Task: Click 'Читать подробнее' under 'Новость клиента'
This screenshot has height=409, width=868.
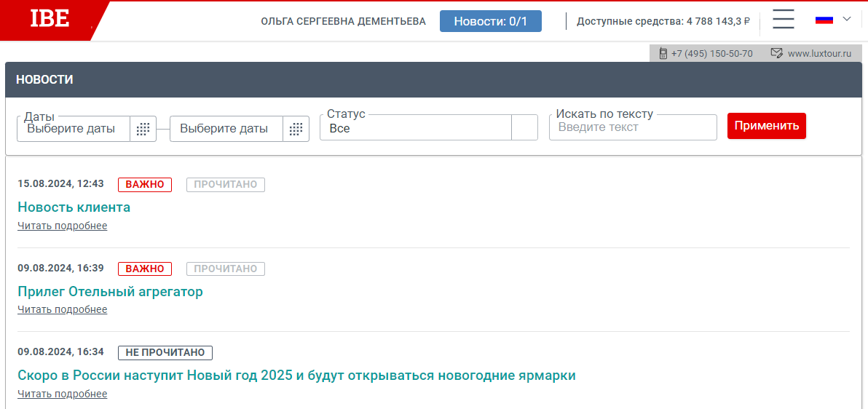Action: pos(63,226)
